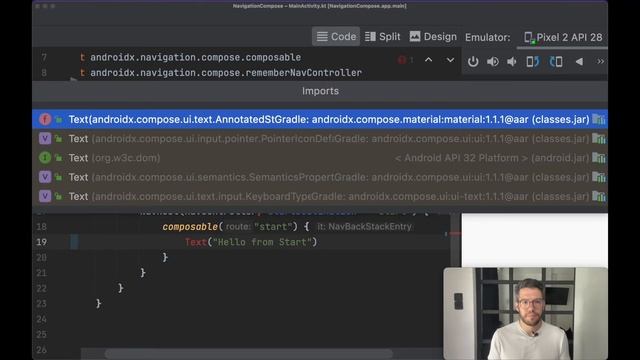Screen dimensions: 640x360
Task: Select the Pixel 2 API 28 emulator tab
Action: pyautogui.click(x=563, y=38)
